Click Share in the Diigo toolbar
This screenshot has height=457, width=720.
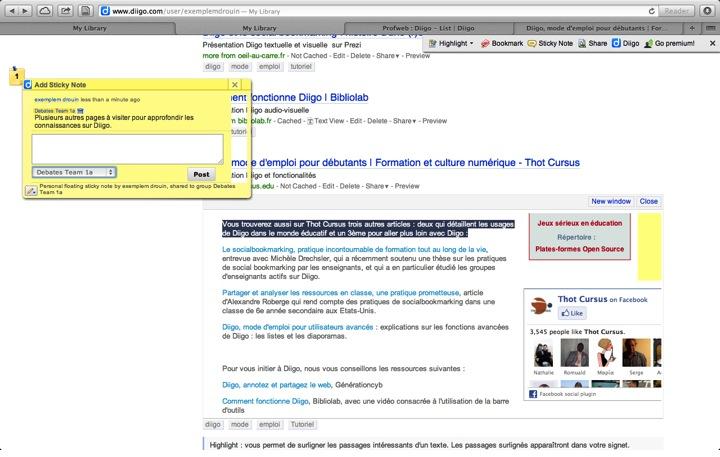592,43
